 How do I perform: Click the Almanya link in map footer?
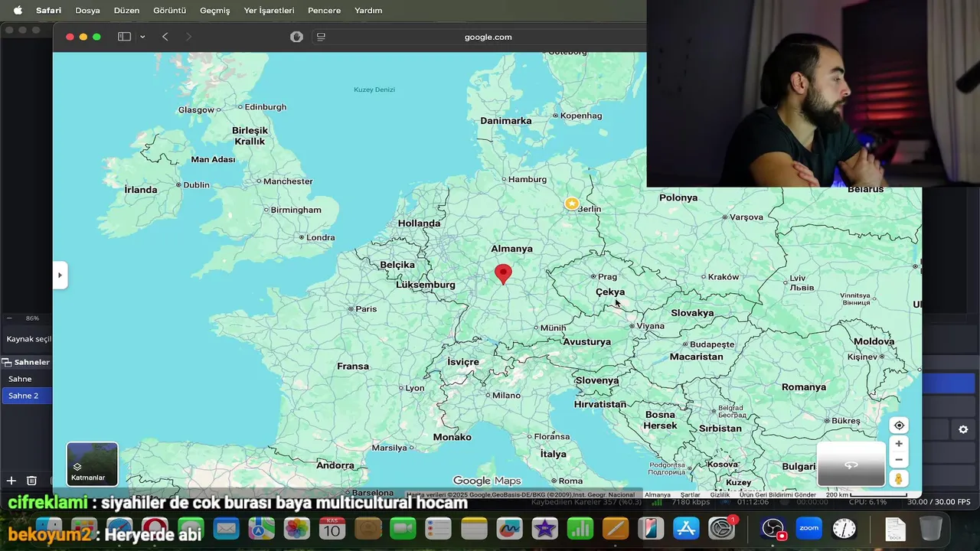(658, 495)
